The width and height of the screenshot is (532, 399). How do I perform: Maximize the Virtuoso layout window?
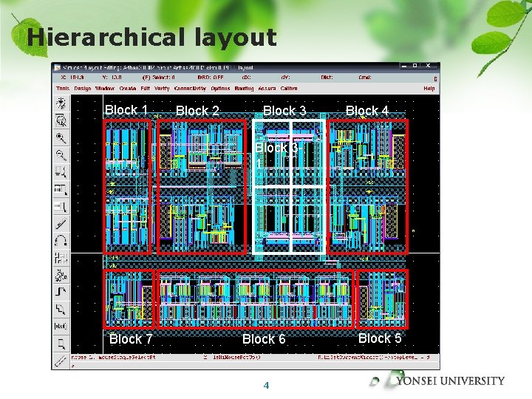click(415, 66)
